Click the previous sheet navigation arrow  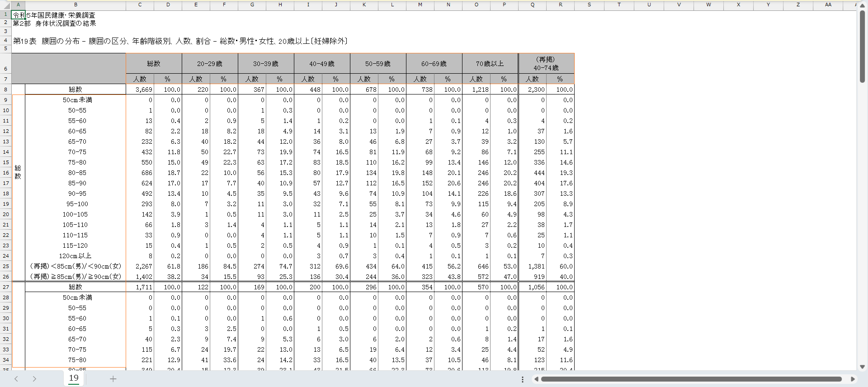click(16, 379)
